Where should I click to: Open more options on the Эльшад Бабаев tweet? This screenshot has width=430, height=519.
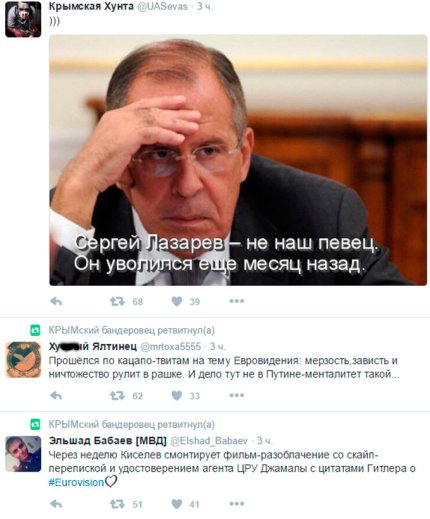tap(237, 504)
